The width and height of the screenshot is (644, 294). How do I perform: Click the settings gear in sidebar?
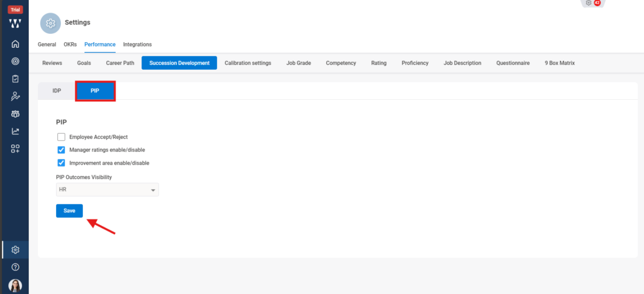(x=15, y=250)
